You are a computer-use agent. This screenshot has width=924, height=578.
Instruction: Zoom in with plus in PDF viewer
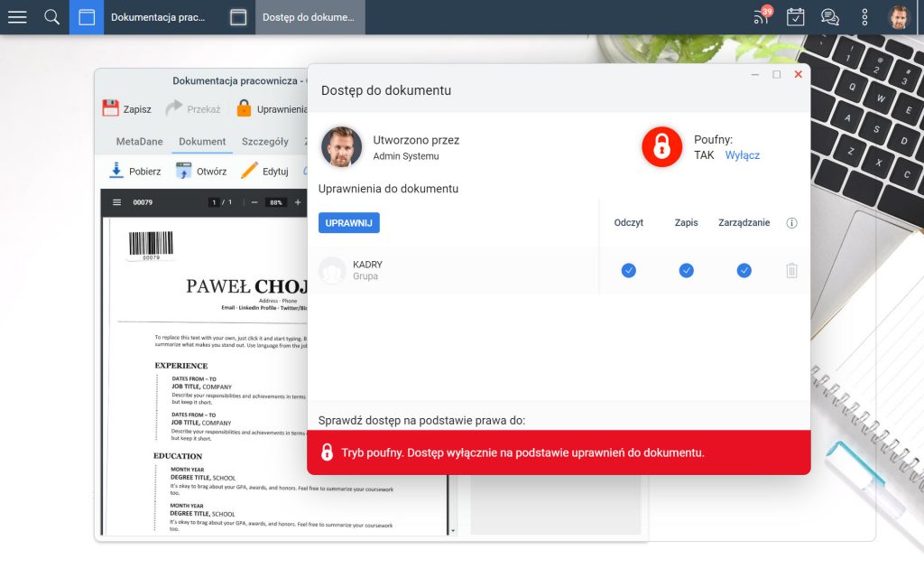(298, 202)
